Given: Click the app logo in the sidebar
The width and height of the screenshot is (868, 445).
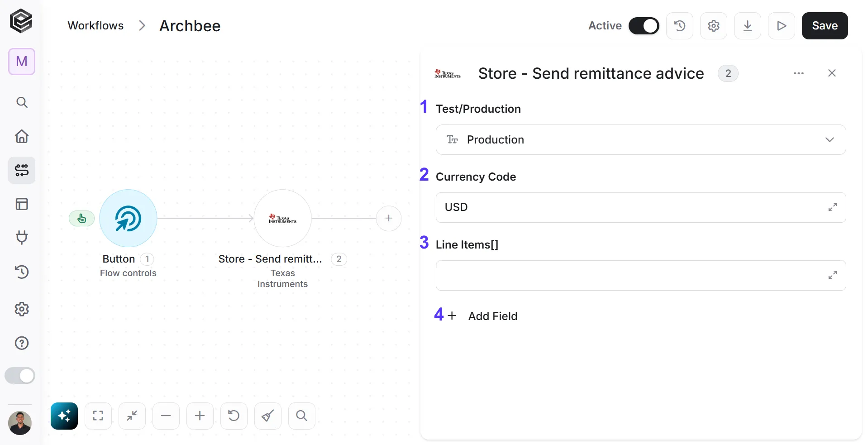Looking at the screenshot, I should (21, 21).
